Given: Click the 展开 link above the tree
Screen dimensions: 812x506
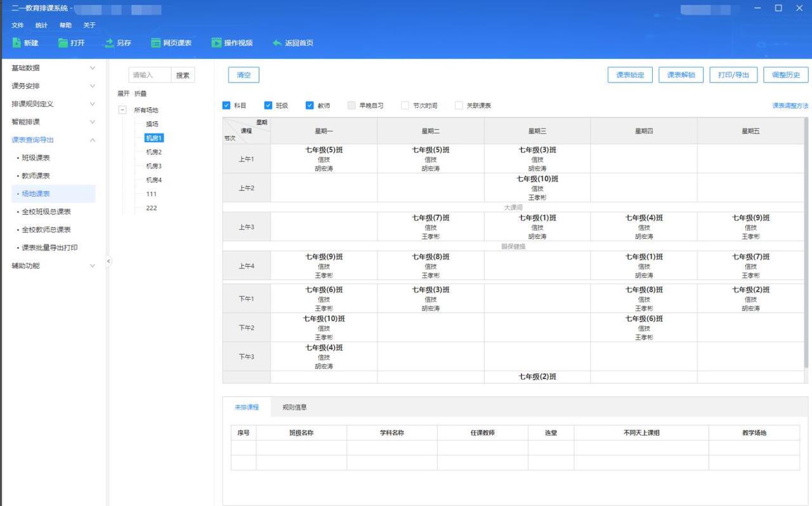Looking at the screenshot, I should coord(123,93).
